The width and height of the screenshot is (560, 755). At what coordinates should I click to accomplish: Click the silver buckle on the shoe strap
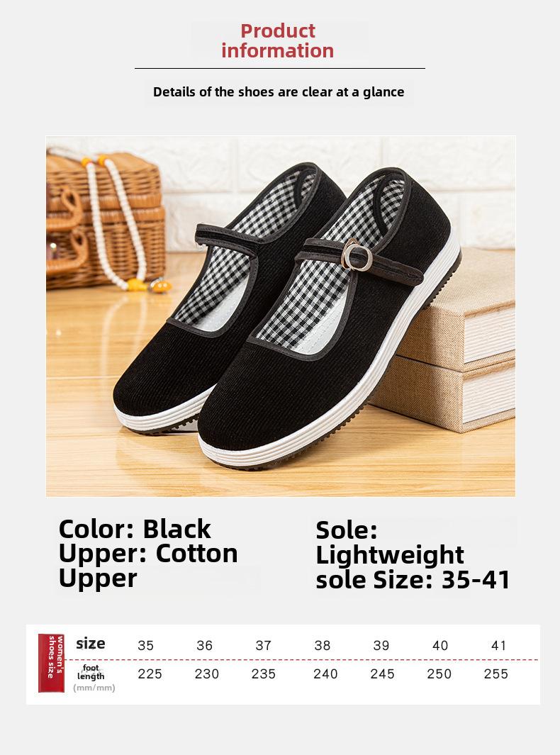click(x=357, y=256)
